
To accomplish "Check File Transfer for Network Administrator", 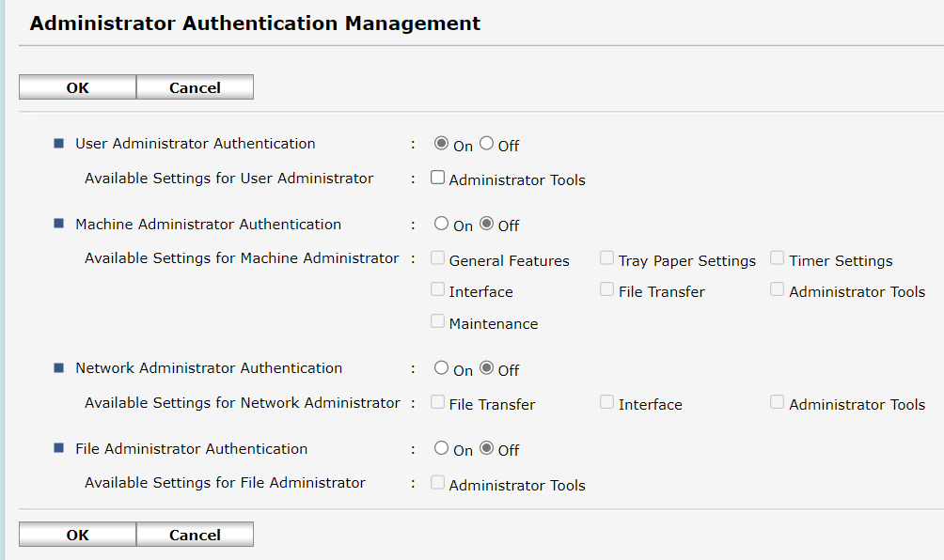I will 437,402.
